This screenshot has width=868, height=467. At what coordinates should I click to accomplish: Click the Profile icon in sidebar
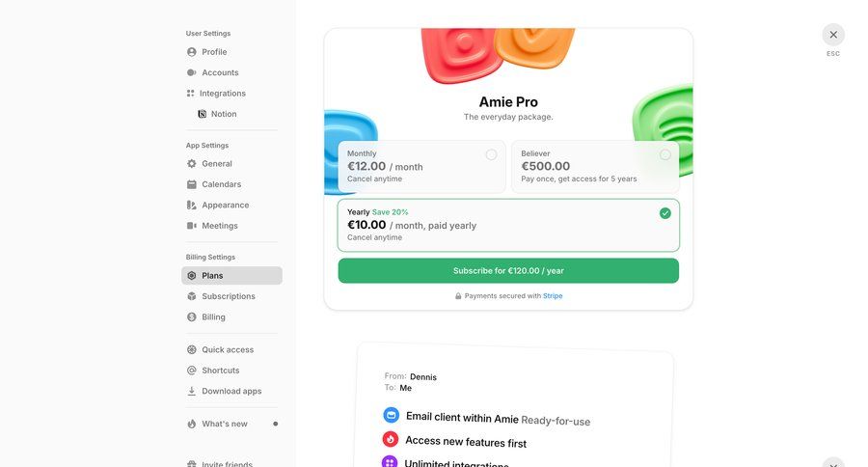[191, 52]
